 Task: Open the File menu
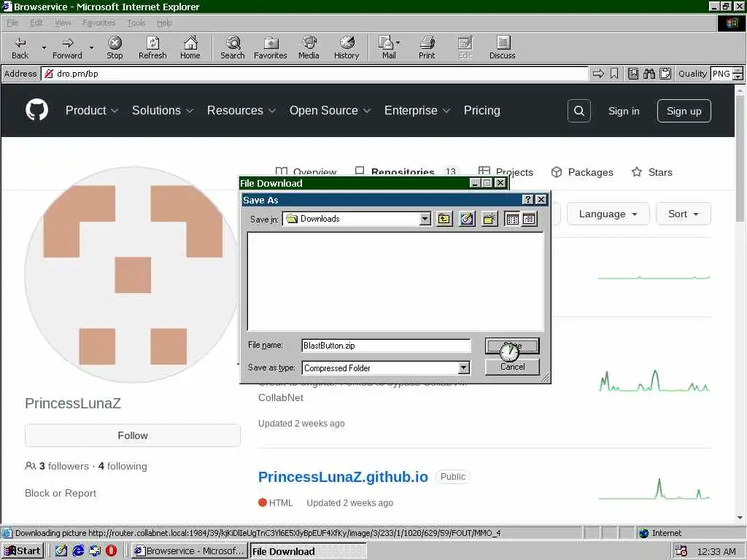12,23
